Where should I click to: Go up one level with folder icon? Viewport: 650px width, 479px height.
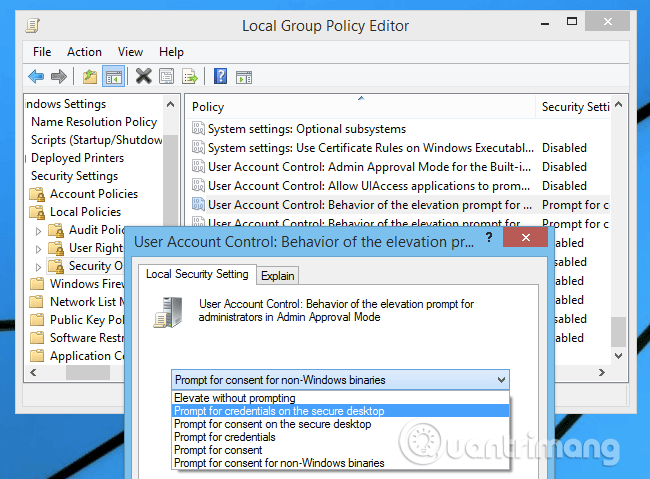[90, 77]
